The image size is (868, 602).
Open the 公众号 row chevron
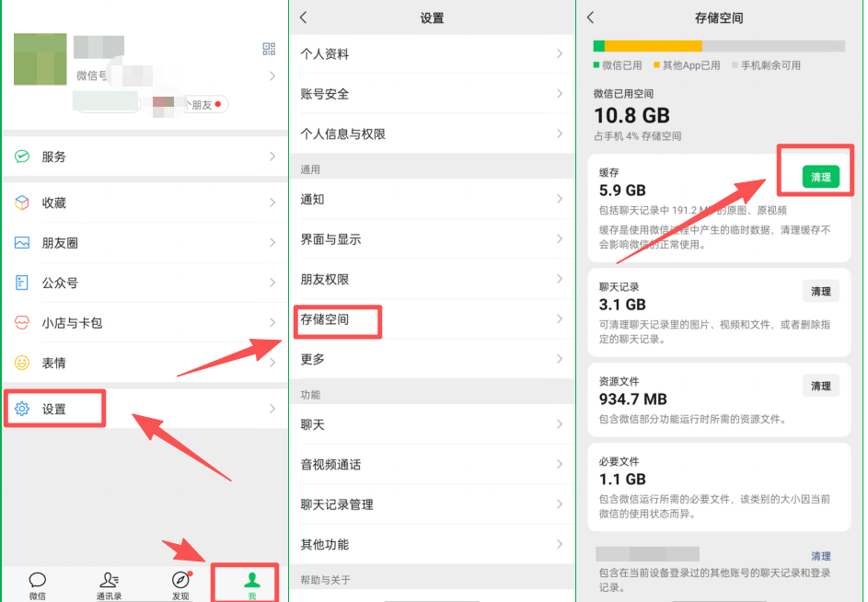272,283
